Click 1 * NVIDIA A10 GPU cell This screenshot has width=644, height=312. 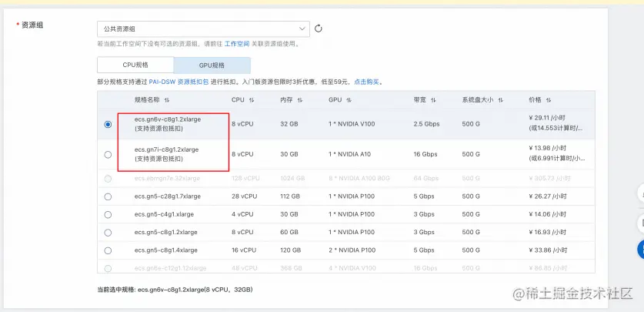[x=349, y=154]
